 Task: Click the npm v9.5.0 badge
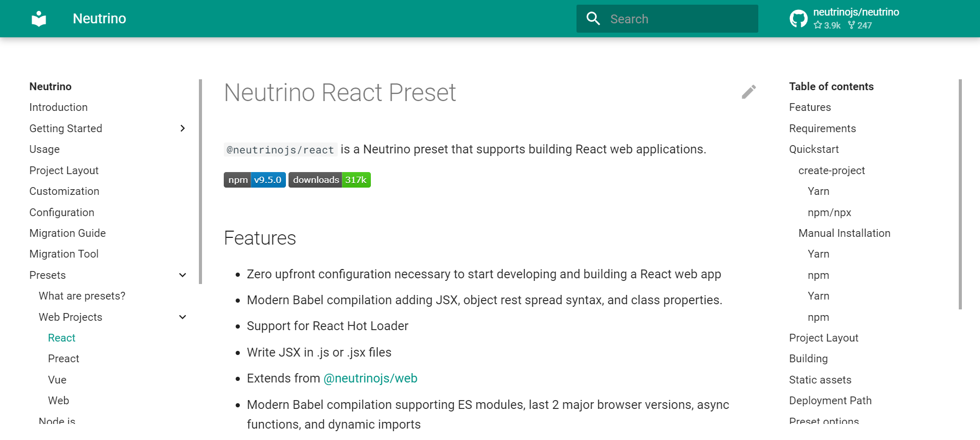pos(255,180)
